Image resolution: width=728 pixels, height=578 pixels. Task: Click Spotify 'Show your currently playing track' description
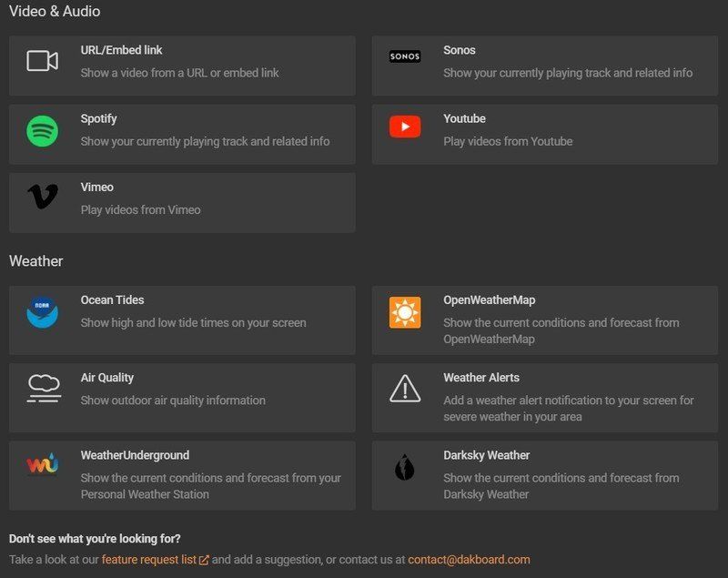click(x=206, y=142)
